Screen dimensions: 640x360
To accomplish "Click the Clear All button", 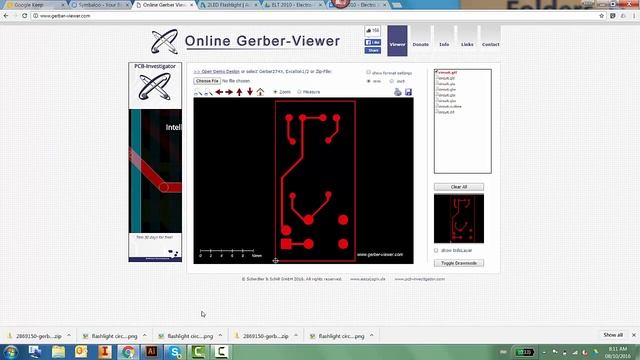I will click(459, 187).
